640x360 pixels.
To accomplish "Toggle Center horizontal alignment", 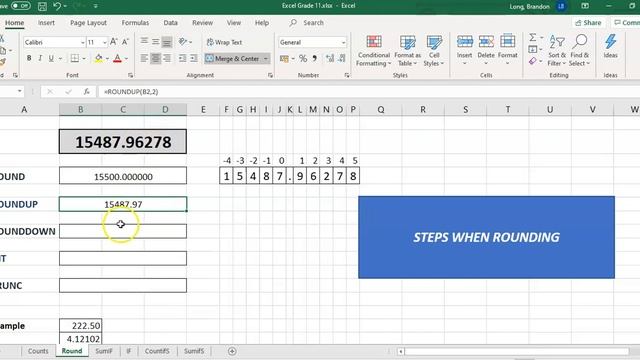I will pos(156,58).
